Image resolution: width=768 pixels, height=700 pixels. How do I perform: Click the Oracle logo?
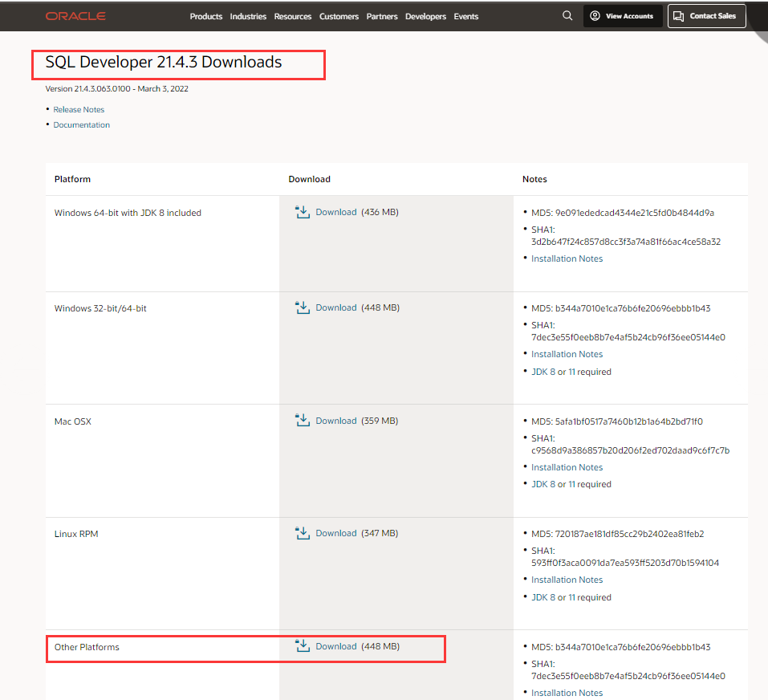[x=75, y=16]
